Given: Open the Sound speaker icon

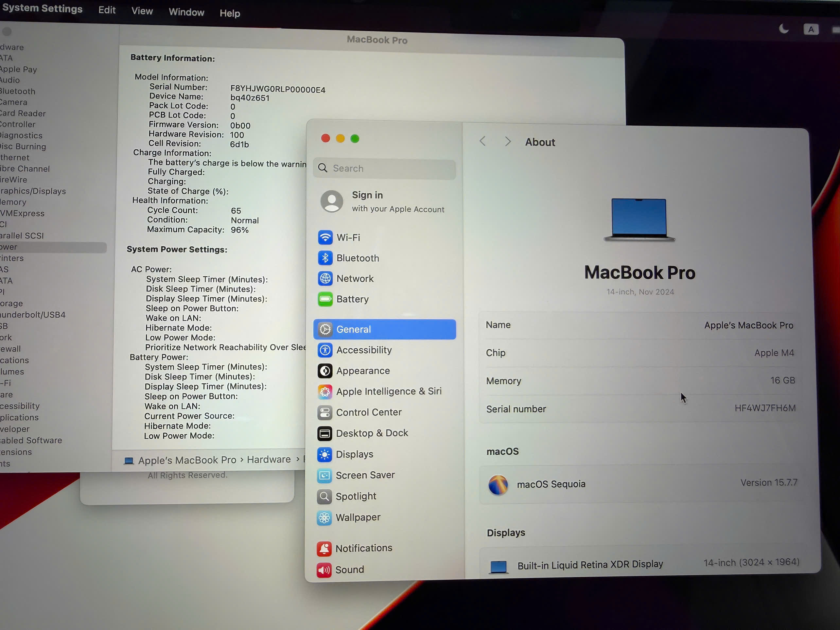Looking at the screenshot, I should [324, 569].
